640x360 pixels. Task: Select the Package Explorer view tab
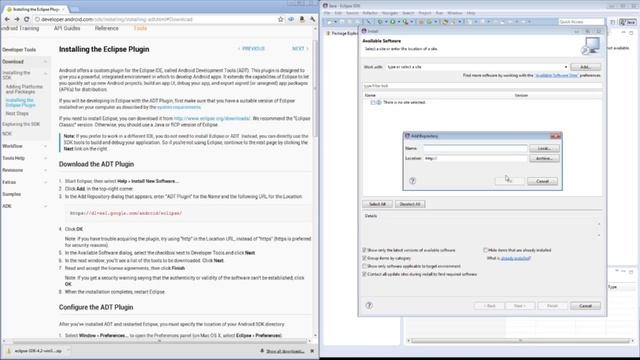[x=342, y=33]
